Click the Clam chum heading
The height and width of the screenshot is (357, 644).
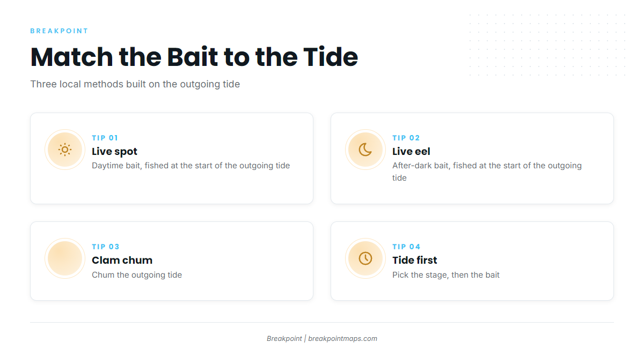coord(122,260)
